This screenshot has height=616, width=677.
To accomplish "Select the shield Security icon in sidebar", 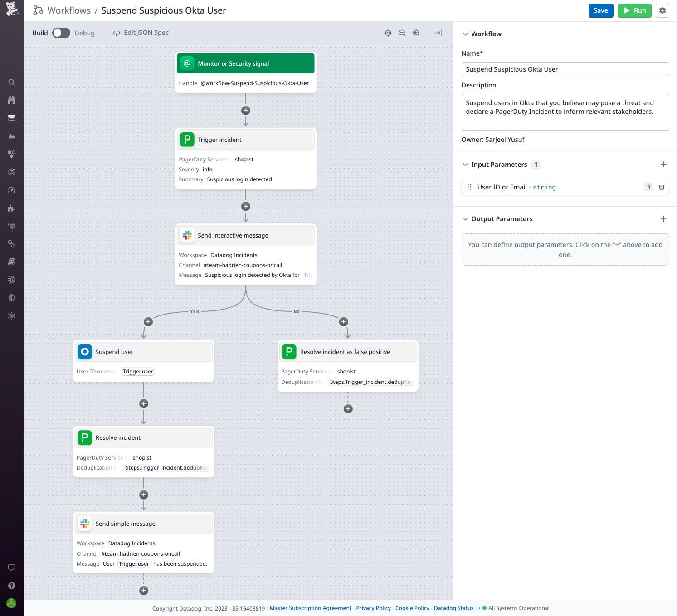I will 12,298.
